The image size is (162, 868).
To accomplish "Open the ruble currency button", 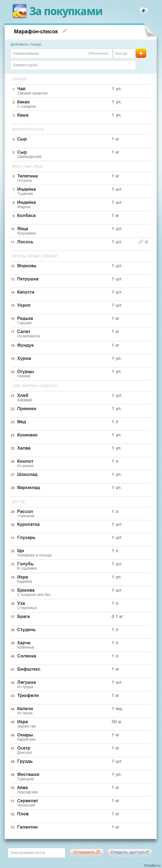I will (144, 11).
